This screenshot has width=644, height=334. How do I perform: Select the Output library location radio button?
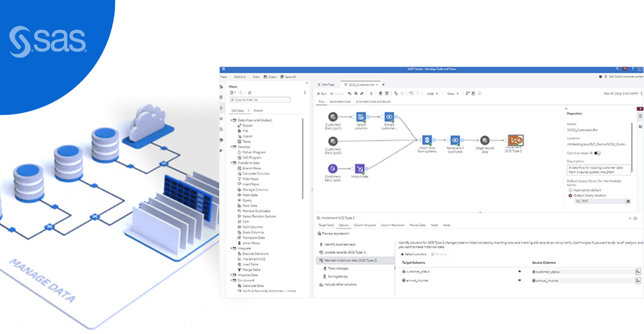[570, 196]
